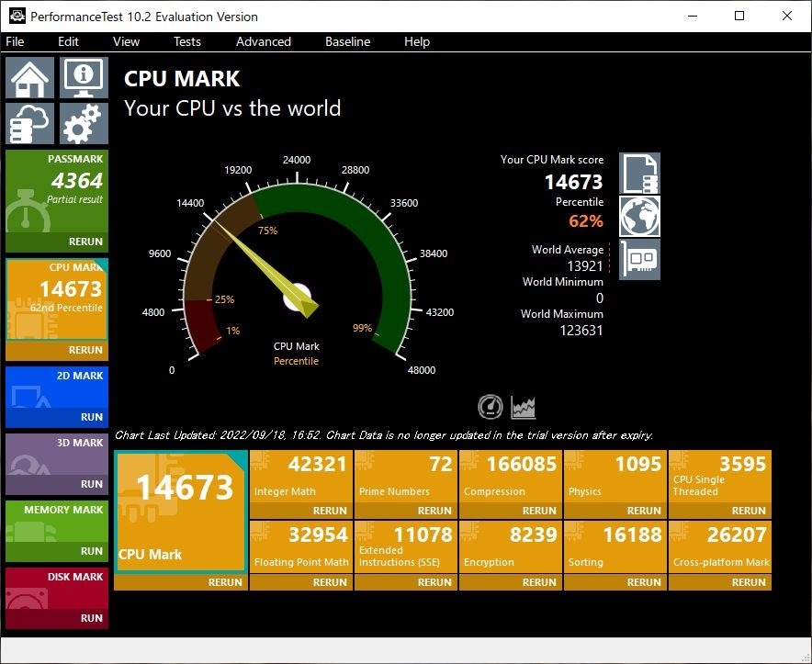Click the hardware card comparison icon
The height and width of the screenshot is (664, 812).
tap(639, 259)
